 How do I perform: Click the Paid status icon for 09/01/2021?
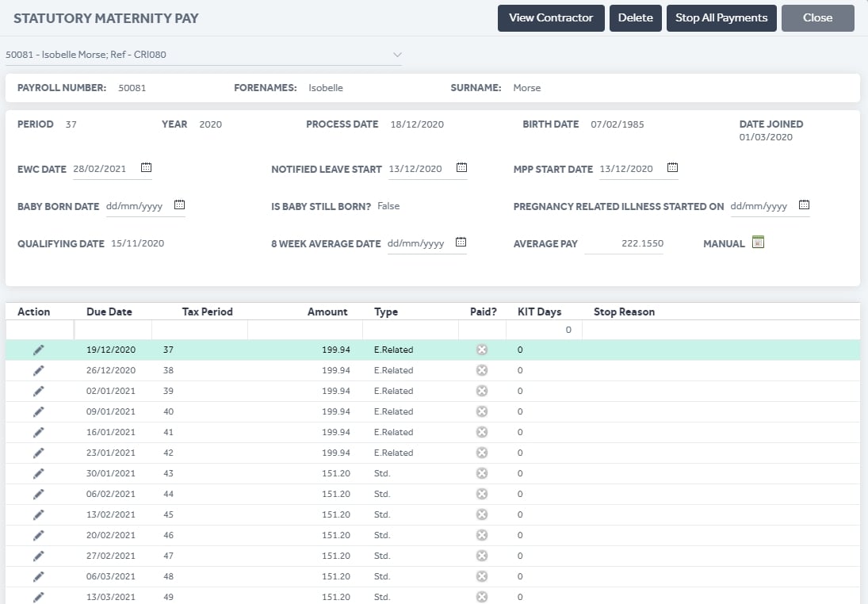click(x=482, y=411)
